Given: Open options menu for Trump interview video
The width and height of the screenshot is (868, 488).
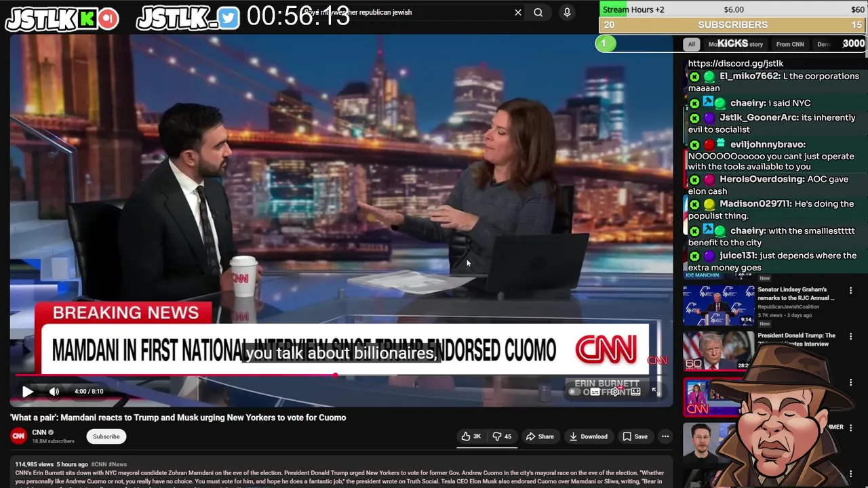Looking at the screenshot, I should pos(850,336).
